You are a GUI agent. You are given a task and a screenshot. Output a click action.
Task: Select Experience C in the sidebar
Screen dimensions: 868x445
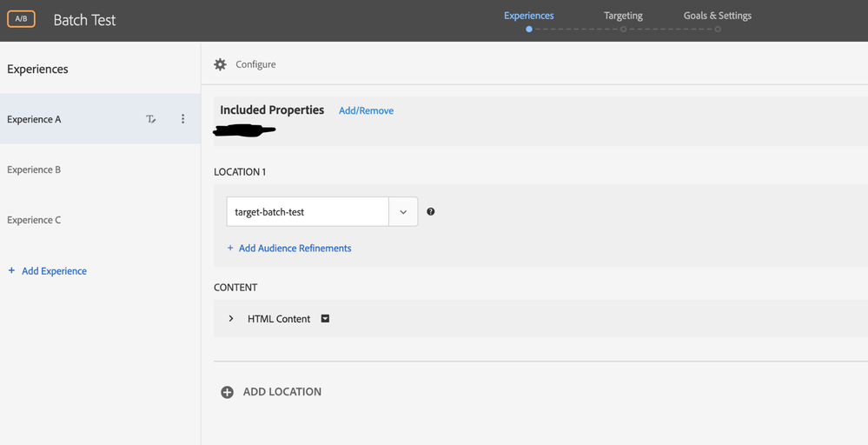pyautogui.click(x=34, y=220)
